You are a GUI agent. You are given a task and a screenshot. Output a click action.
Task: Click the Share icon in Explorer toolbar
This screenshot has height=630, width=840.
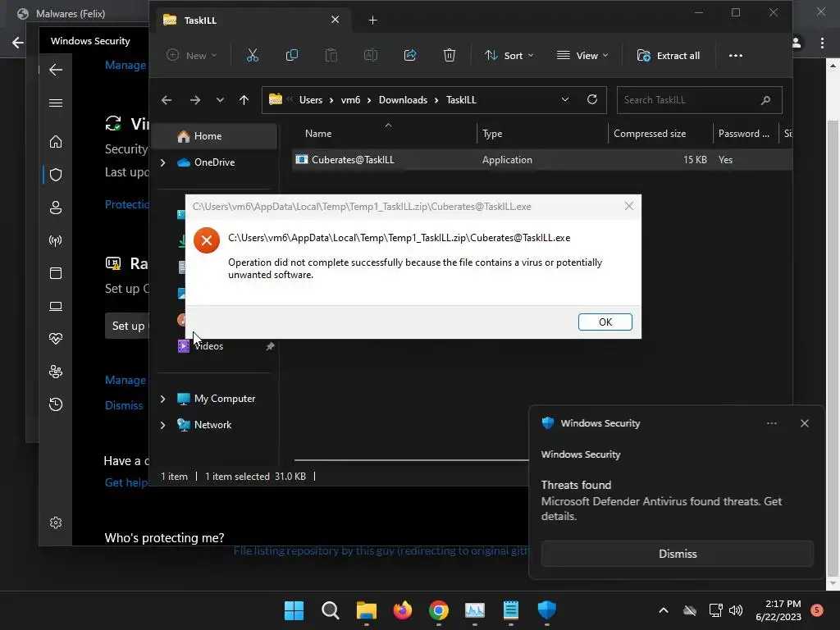click(410, 55)
